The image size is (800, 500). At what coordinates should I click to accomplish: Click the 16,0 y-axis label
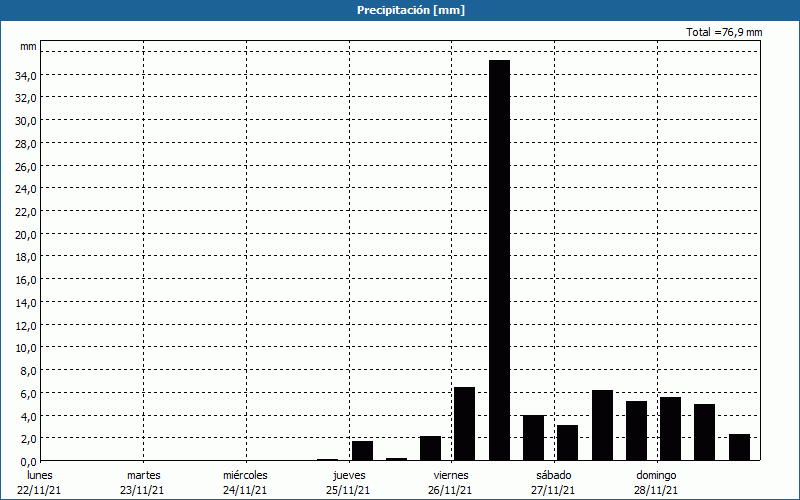tap(26, 280)
